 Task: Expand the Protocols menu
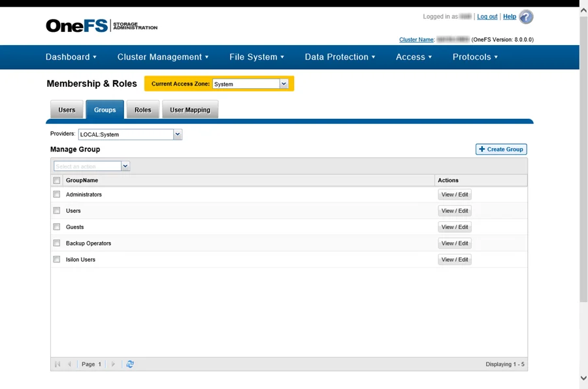coord(475,57)
